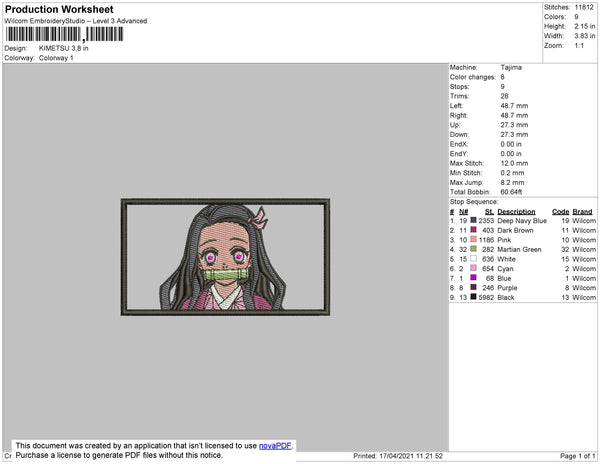This screenshot has height=464, width=600.
Task: Click the 'Description' column header
Action: pyautogui.click(x=516, y=212)
